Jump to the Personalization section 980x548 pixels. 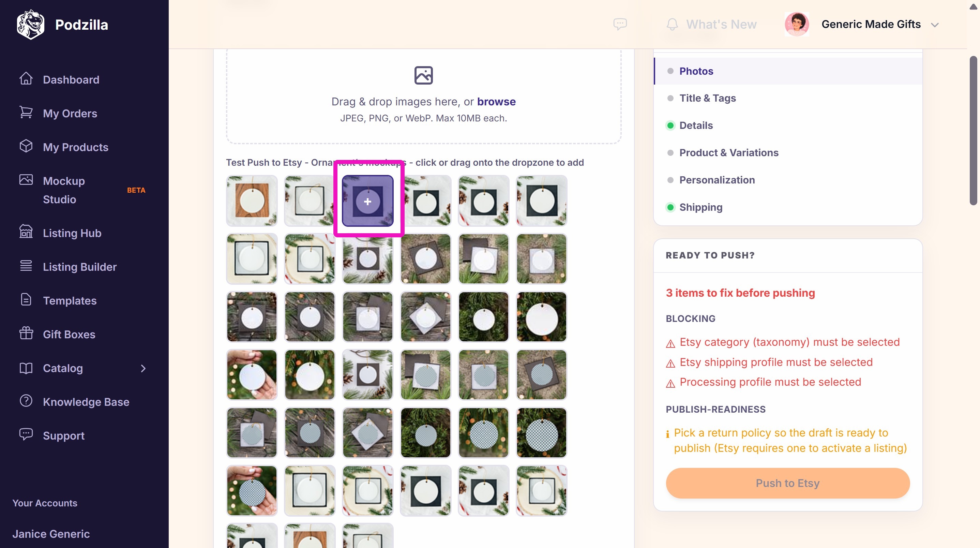[788, 180]
